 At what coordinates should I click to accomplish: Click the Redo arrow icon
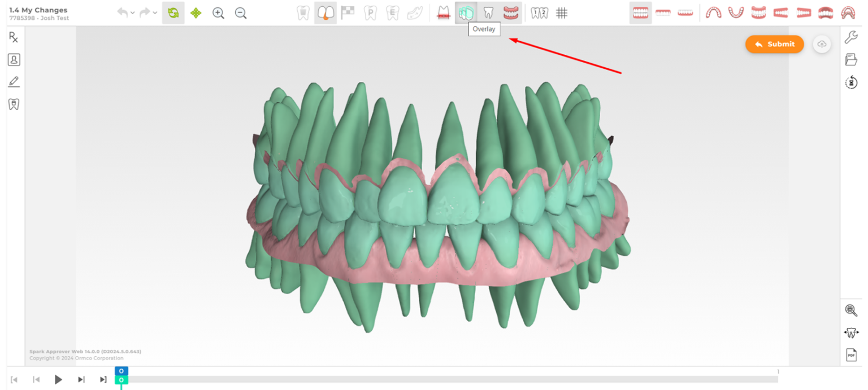(x=145, y=12)
